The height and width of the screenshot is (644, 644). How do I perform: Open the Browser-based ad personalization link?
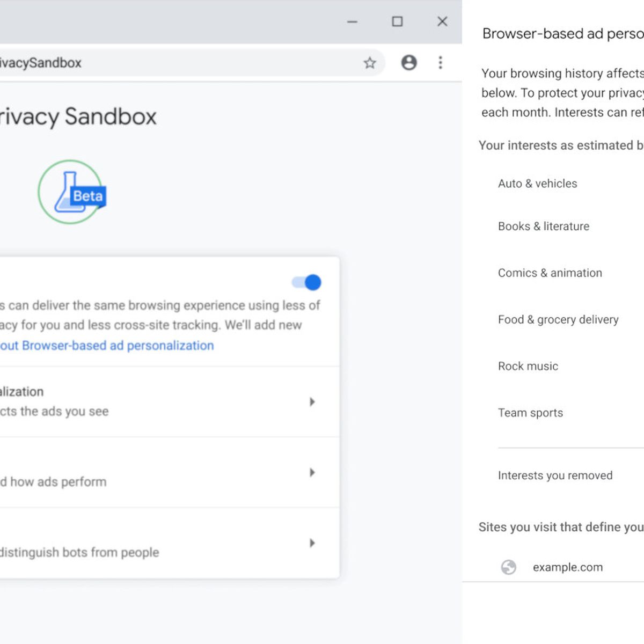click(x=107, y=346)
